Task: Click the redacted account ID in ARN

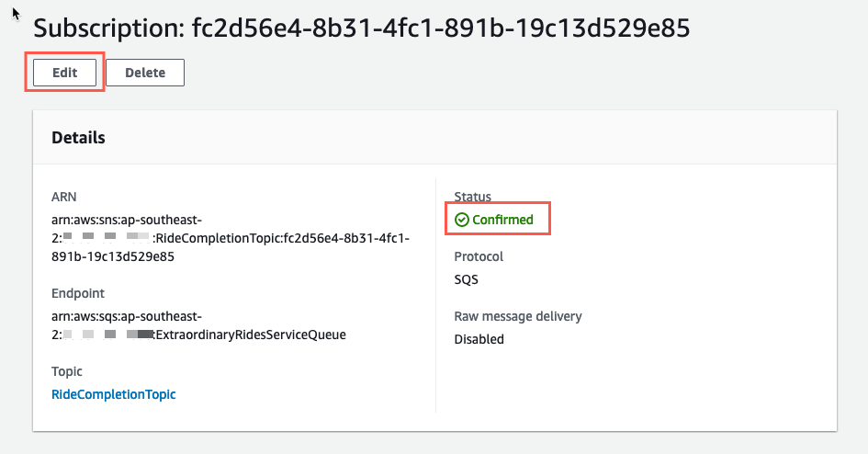Action: 107,237
